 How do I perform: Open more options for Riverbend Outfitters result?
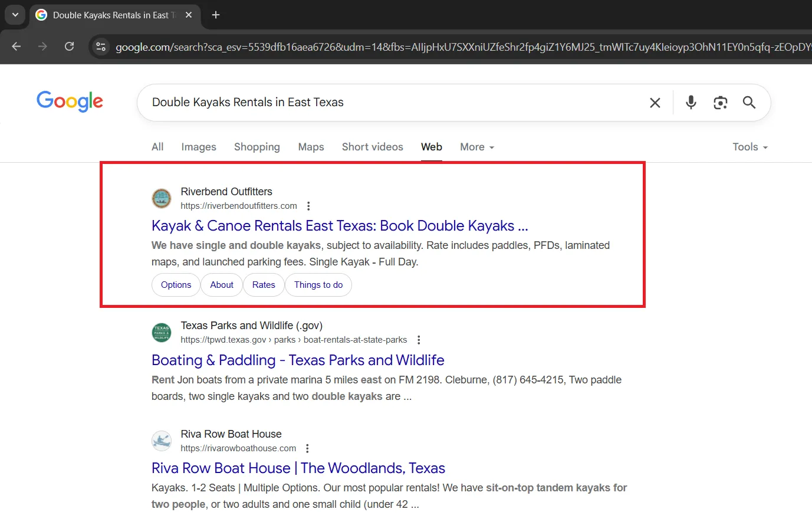point(308,206)
